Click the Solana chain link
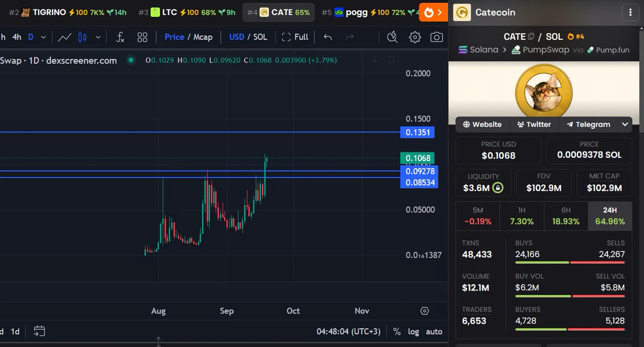The height and width of the screenshot is (347, 644). [478, 49]
